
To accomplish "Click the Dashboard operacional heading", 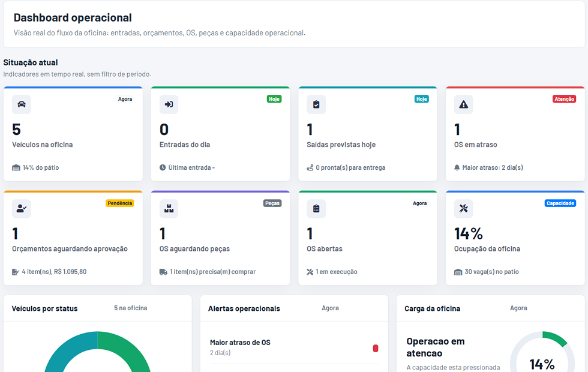I will 73,17.
